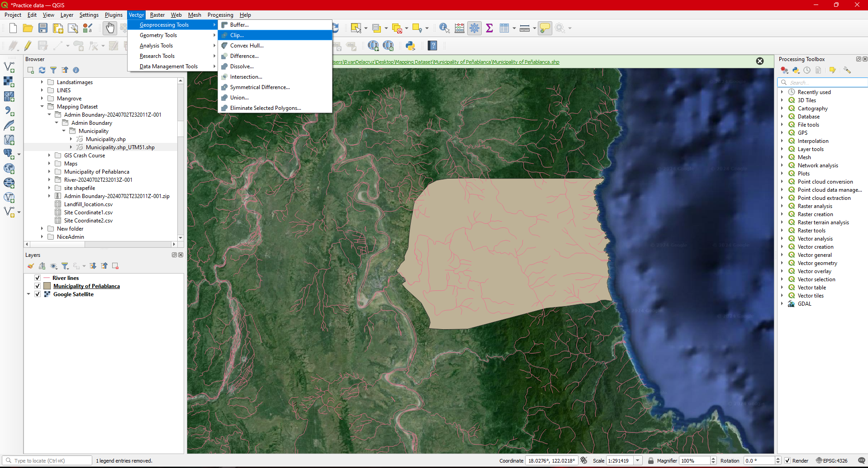Expand the Landsatimages folder in Browser
This screenshot has height=468, width=868.
(42, 82)
